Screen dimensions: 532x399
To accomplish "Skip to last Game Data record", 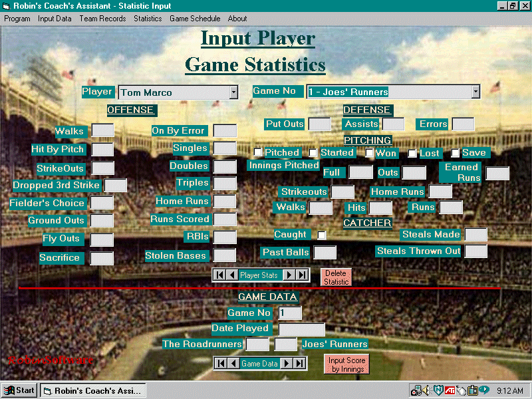I will 299,363.
